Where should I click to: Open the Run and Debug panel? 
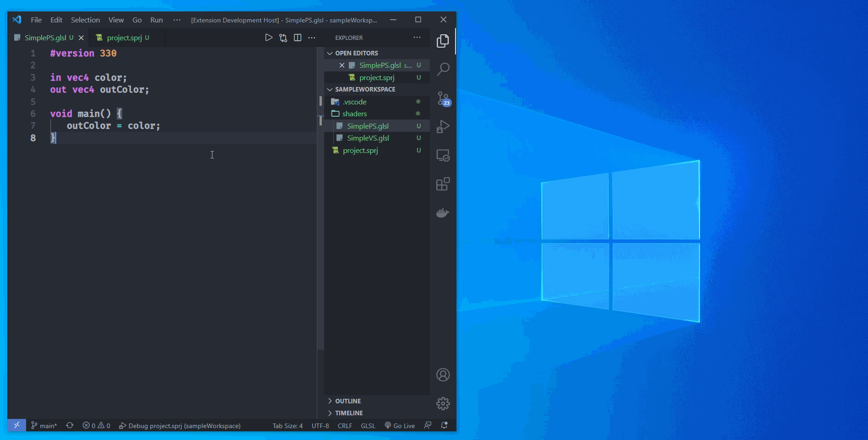pyautogui.click(x=443, y=126)
